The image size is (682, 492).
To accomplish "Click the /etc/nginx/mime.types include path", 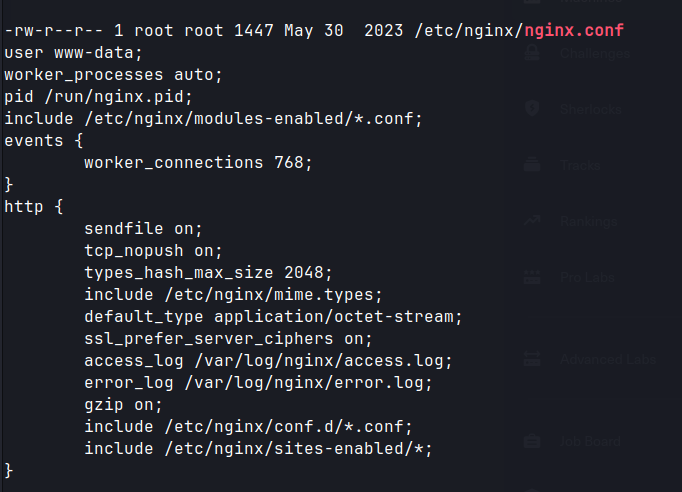I will 273,295.
